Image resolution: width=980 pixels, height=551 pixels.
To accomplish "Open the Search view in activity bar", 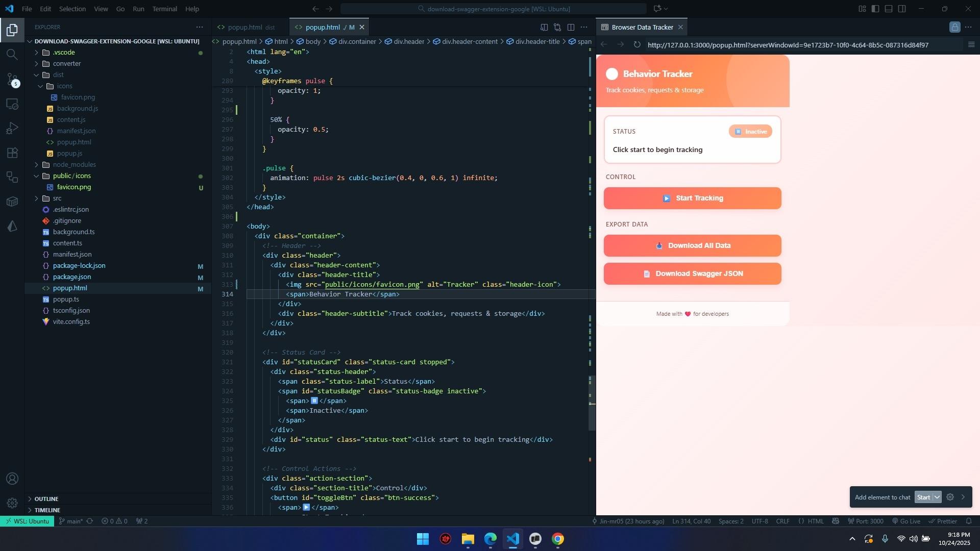I will 12,54.
